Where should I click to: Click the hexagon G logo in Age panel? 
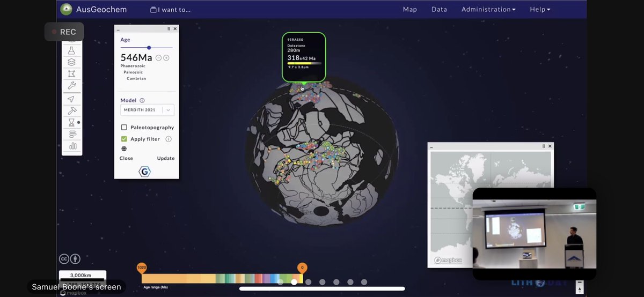point(144,172)
